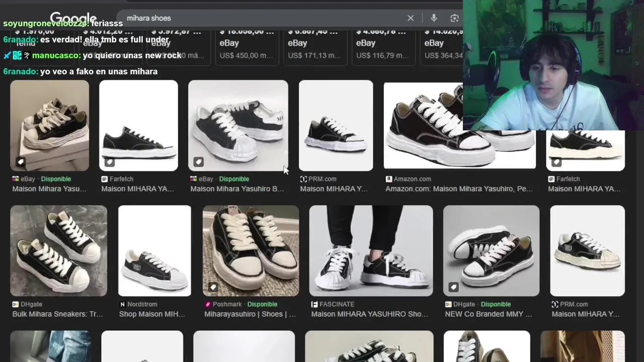Open first-row Farfetch 'Maison MIHARA YA...' link under side-view sneaker
The image size is (644, 362).
pos(138,189)
